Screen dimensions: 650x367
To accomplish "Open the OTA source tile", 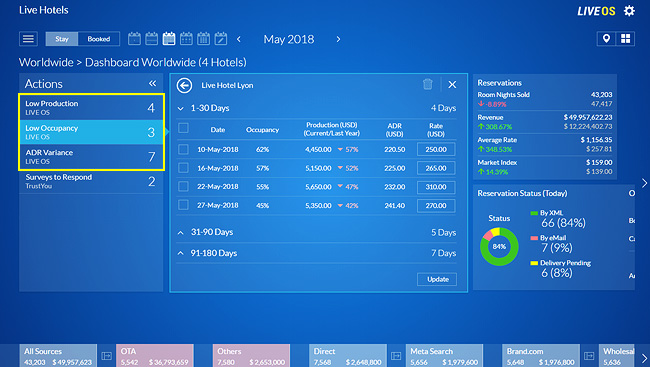I will point(155,356).
